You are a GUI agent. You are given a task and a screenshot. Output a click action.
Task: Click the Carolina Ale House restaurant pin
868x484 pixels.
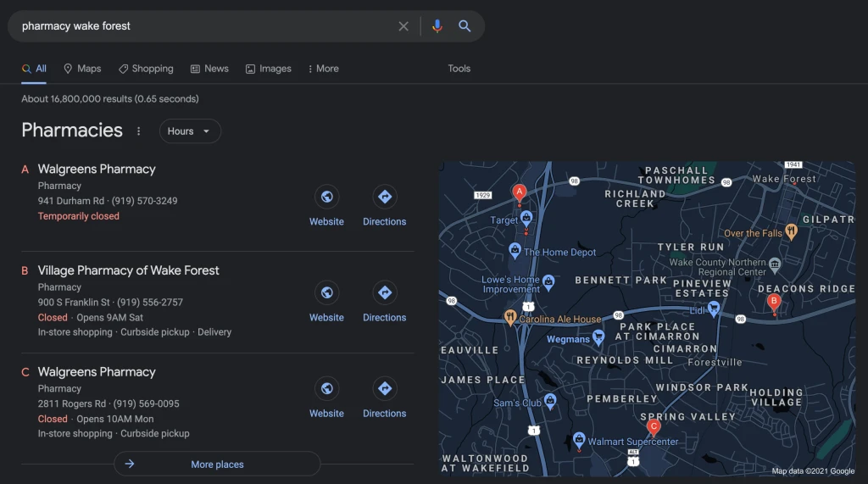click(509, 317)
